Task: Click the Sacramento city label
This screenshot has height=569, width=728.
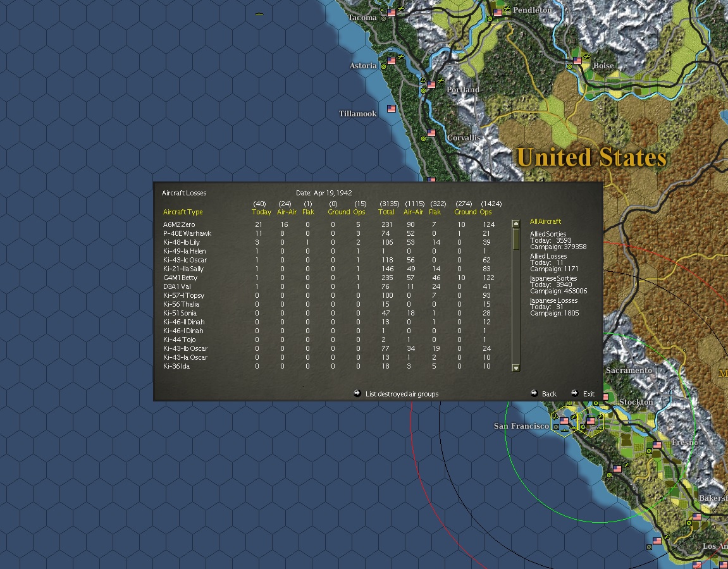Action: (629, 370)
